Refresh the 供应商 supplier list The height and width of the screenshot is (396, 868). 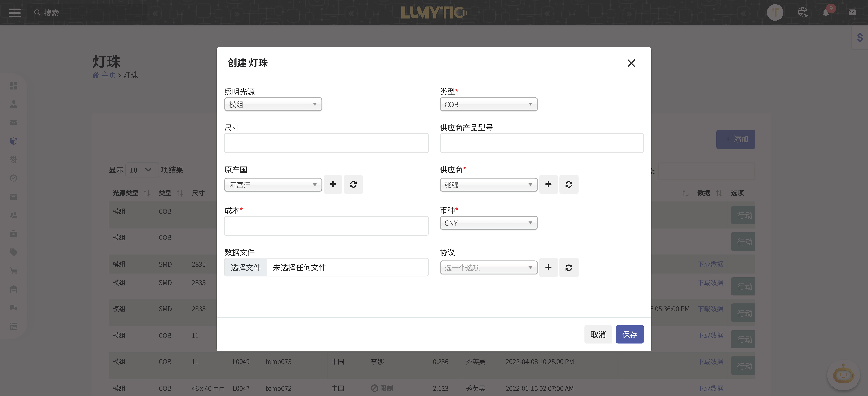568,184
